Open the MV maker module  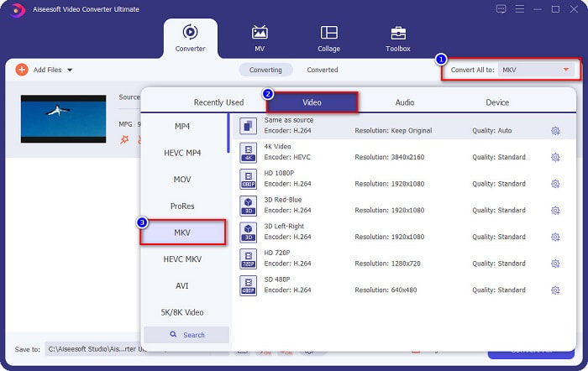260,39
